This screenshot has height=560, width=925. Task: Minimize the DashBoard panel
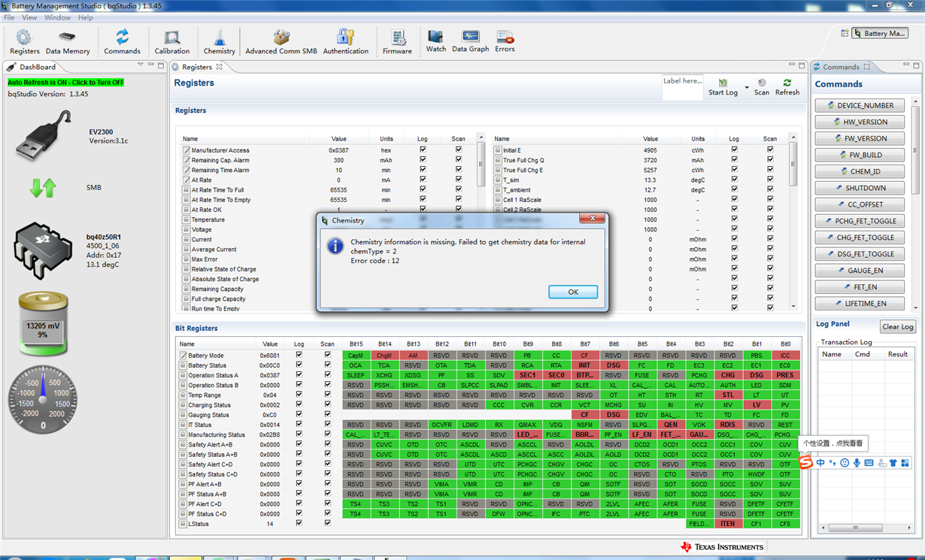[151, 65]
